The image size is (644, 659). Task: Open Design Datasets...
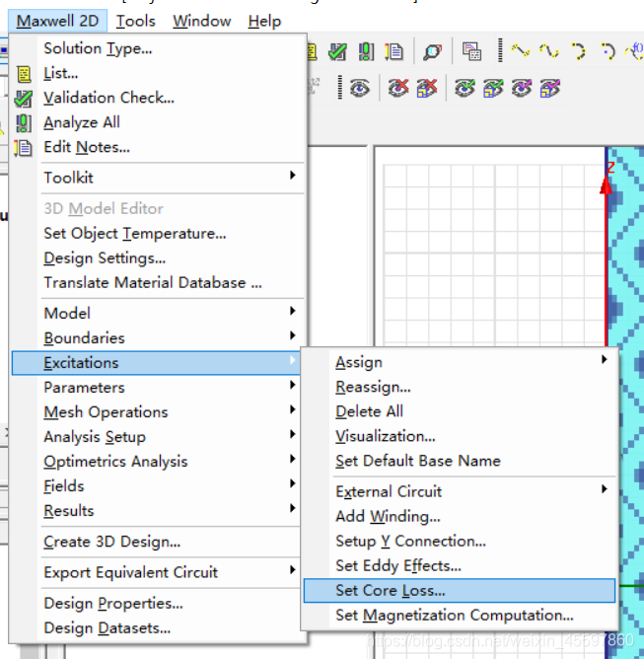156,628
